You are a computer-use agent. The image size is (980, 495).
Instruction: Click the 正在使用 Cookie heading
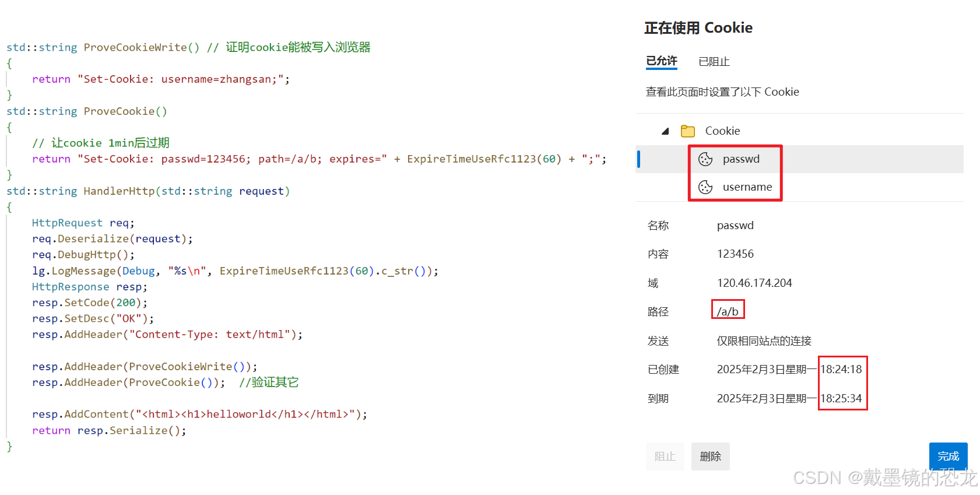[698, 28]
